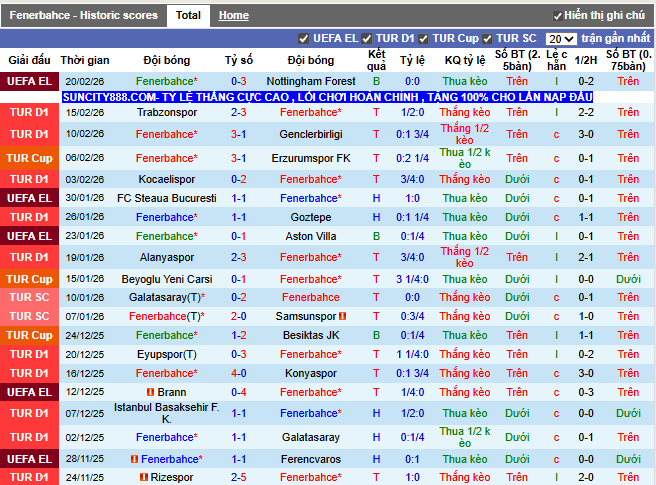
Task: Click Thắng kèo in Konyaspor row
Action: click(465, 373)
